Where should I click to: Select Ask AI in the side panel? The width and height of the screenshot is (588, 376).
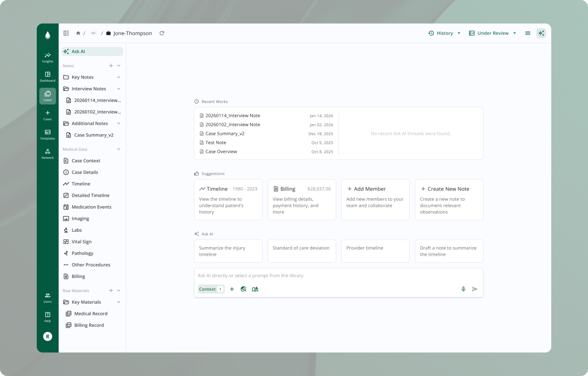92,51
